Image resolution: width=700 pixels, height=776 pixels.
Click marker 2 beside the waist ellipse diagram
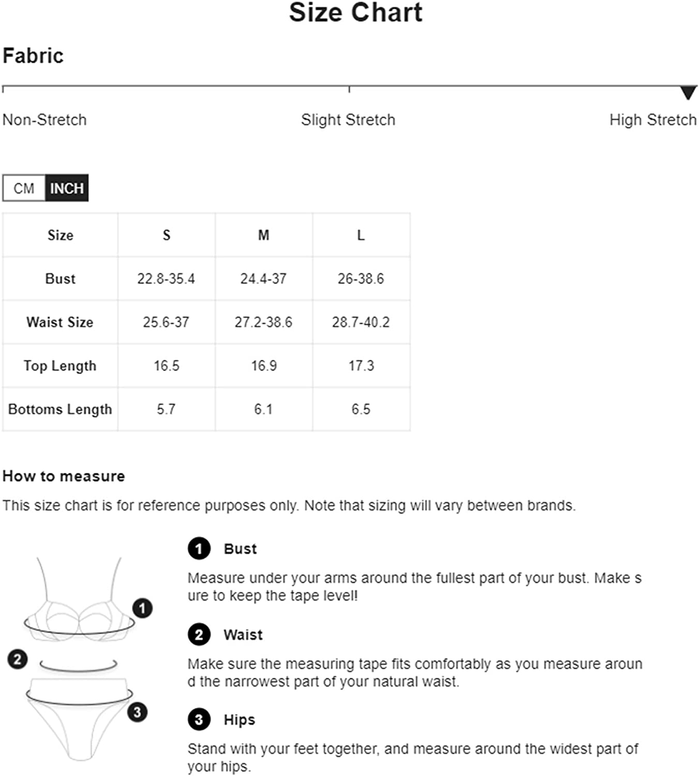(18, 659)
